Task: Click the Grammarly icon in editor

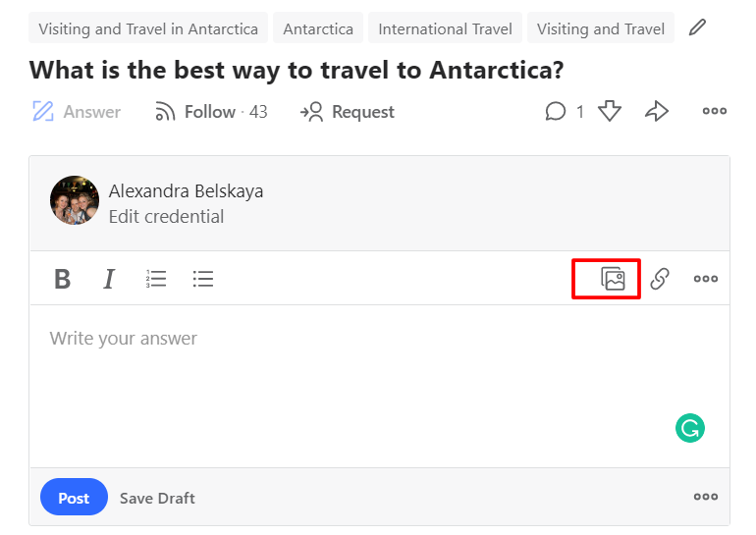Action: 690,427
